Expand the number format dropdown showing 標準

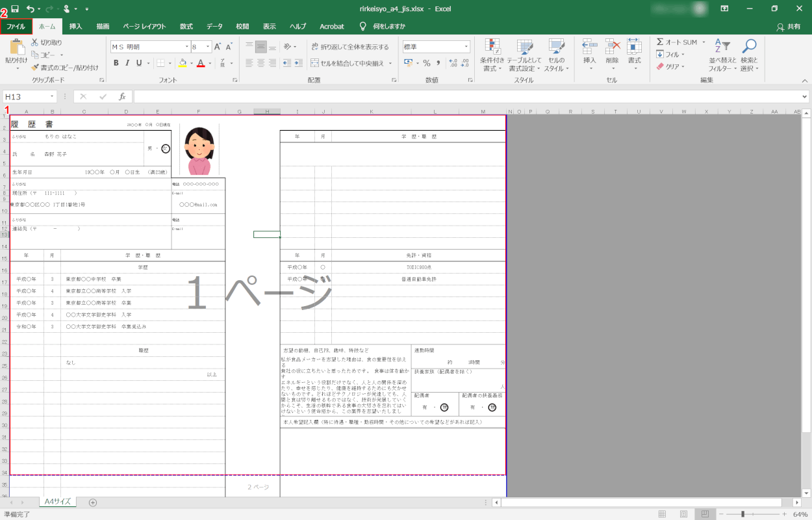(466, 47)
